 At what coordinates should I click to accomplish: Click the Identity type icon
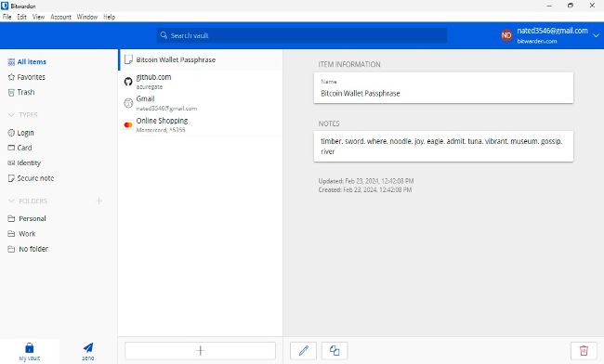(11, 163)
